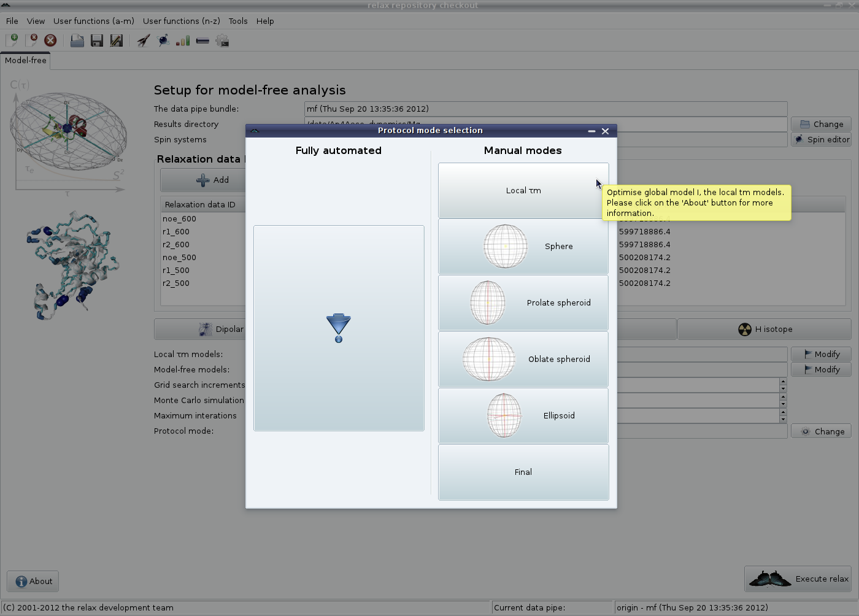Screen dimensions: 859x616
Task: Switch to the Model-free tab
Action: 25,60
